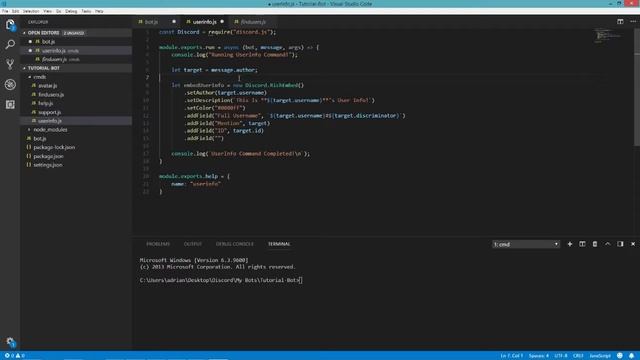The height and width of the screenshot is (360, 640).
Task: Switch to the findusers.js editor tab
Action: [x=253, y=22]
